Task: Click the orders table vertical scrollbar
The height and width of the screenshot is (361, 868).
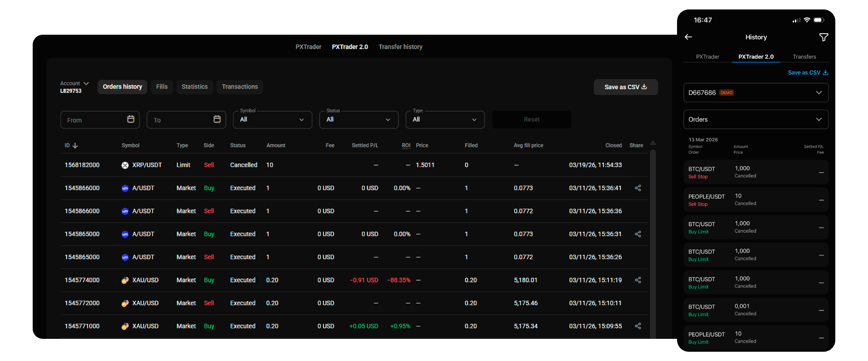Action: tap(653, 243)
